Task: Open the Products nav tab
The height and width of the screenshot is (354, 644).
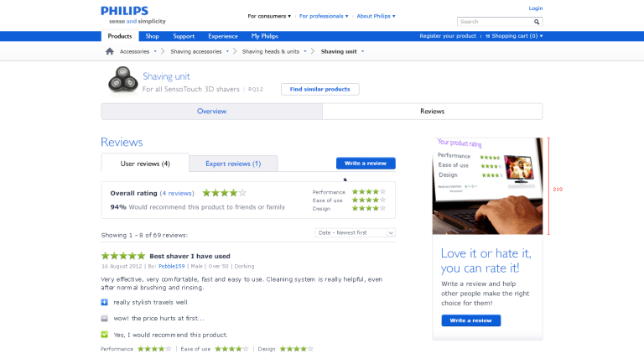Action: point(120,36)
